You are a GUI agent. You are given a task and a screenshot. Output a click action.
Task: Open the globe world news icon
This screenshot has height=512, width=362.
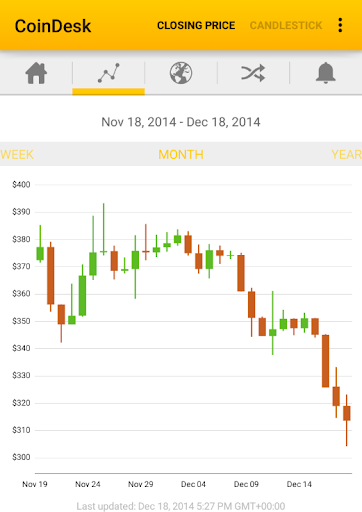(181, 73)
